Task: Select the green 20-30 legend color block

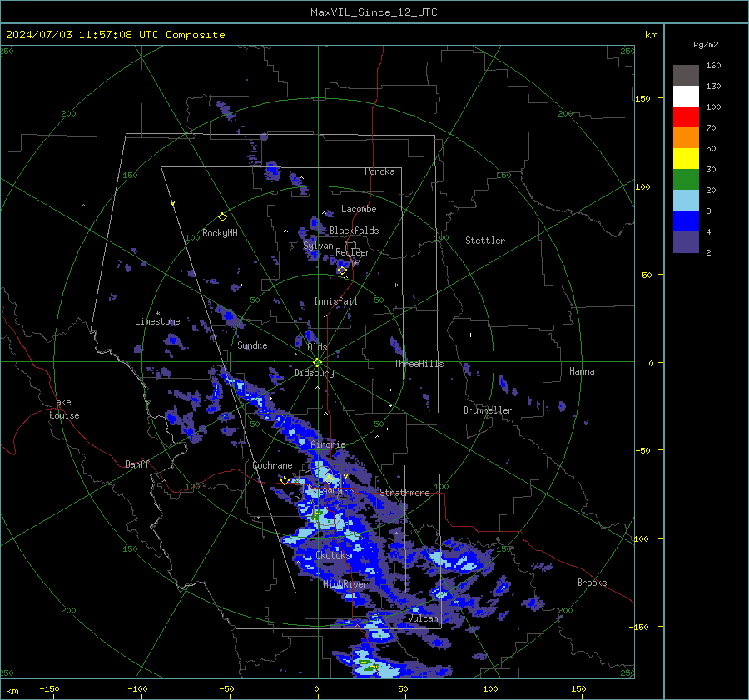Action: pyautogui.click(x=686, y=180)
